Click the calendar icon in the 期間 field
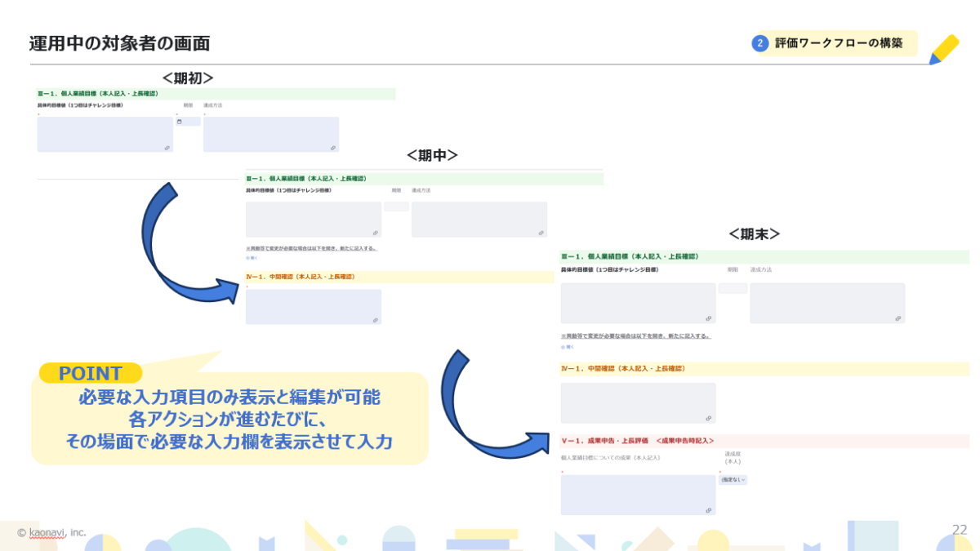The height and width of the screenshot is (551, 980). pos(178,120)
